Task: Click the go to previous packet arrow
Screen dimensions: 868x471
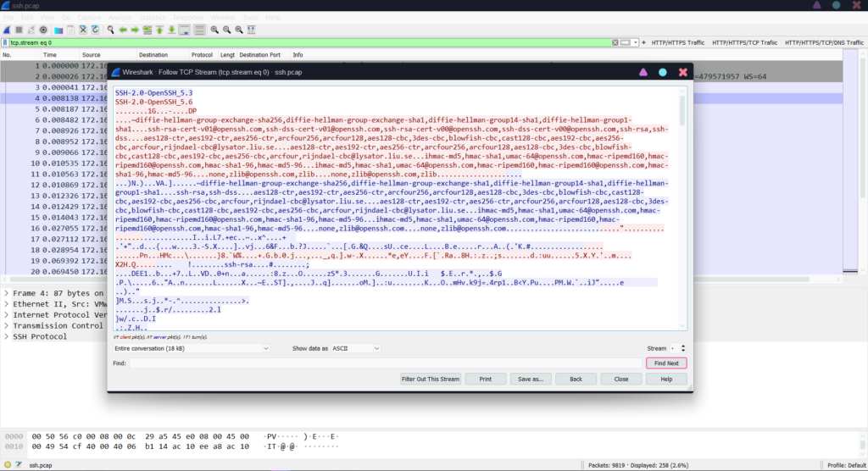Action: [x=124, y=30]
